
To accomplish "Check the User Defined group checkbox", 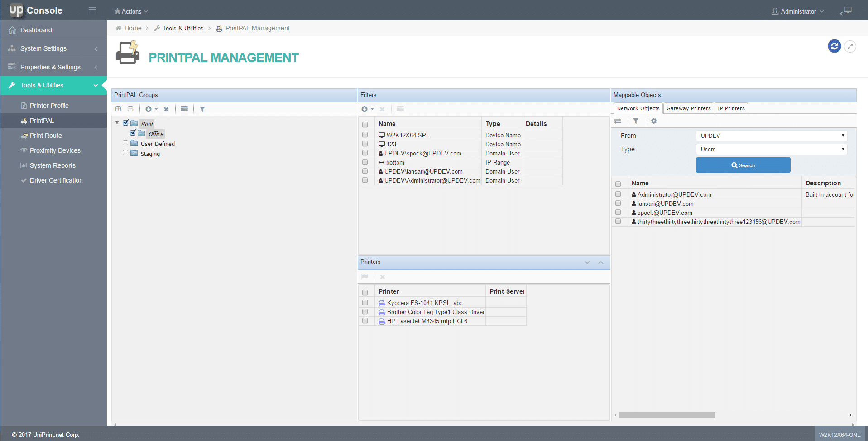I will click(125, 143).
